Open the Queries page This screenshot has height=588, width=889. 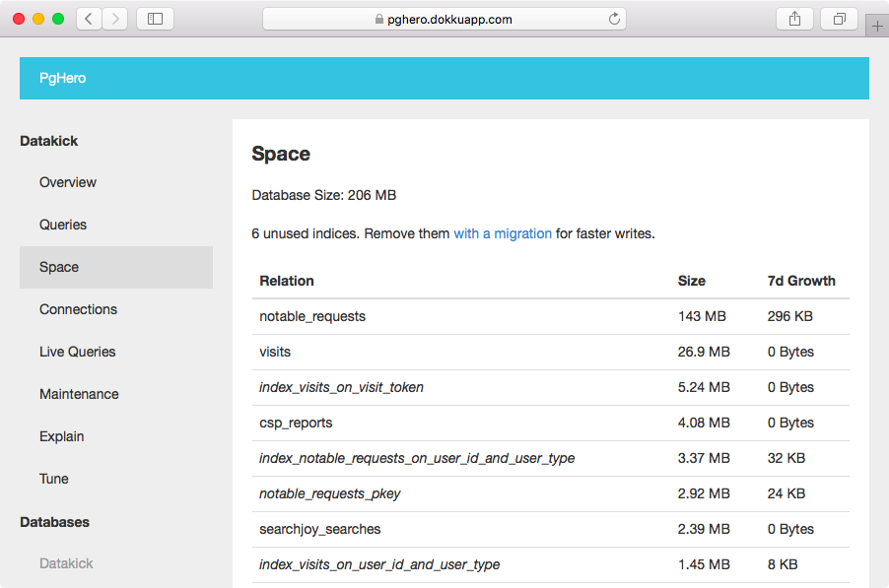pyautogui.click(x=63, y=225)
